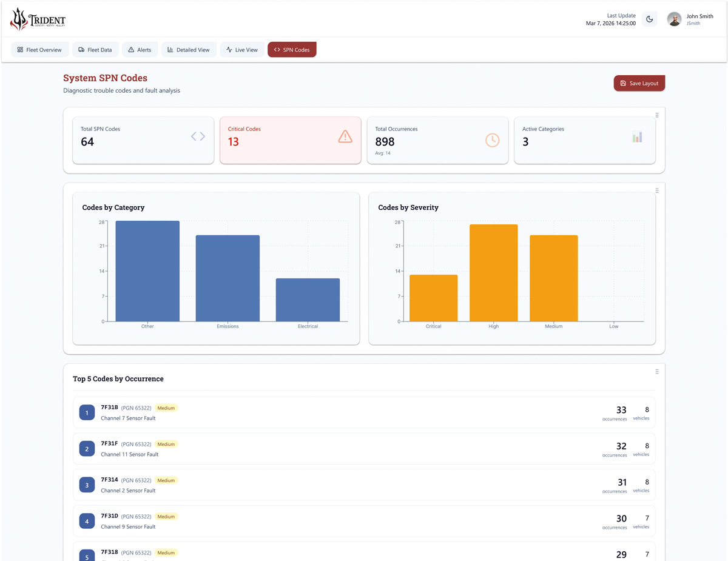Click the Trident logo in the header

(x=36, y=19)
